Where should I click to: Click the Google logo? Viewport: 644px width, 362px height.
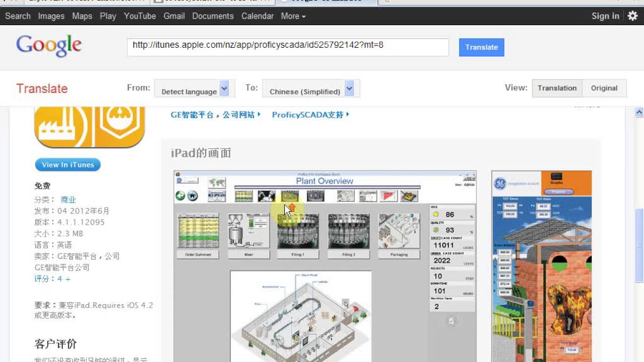(49, 46)
